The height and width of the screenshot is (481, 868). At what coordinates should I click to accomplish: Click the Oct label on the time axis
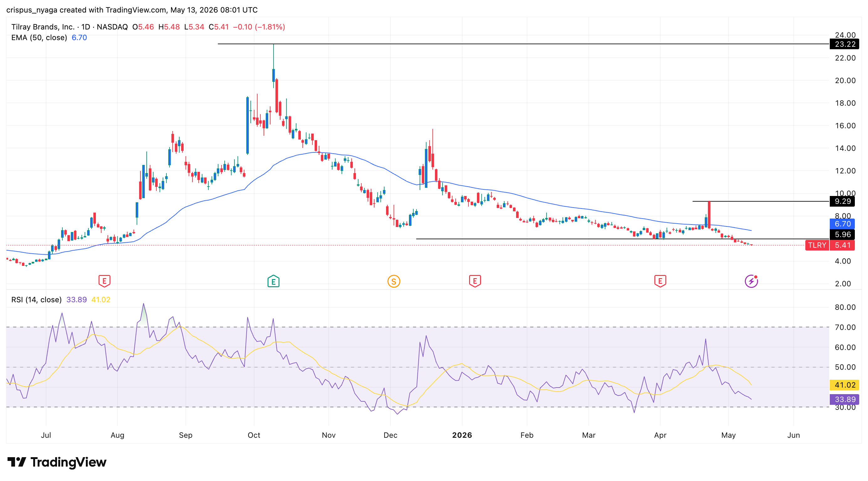254,435
